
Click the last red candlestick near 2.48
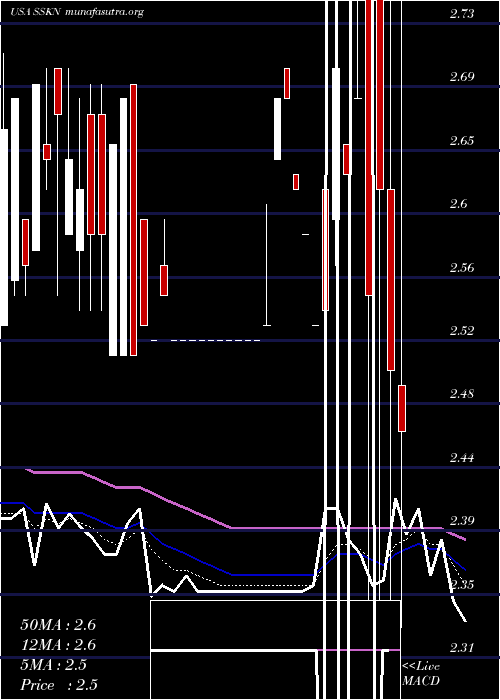coord(402,408)
